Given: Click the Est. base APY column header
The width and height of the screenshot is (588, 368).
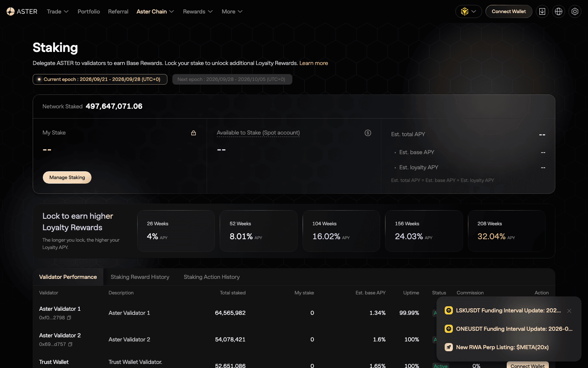Looking at the screenshot, I should click(370, 293).
